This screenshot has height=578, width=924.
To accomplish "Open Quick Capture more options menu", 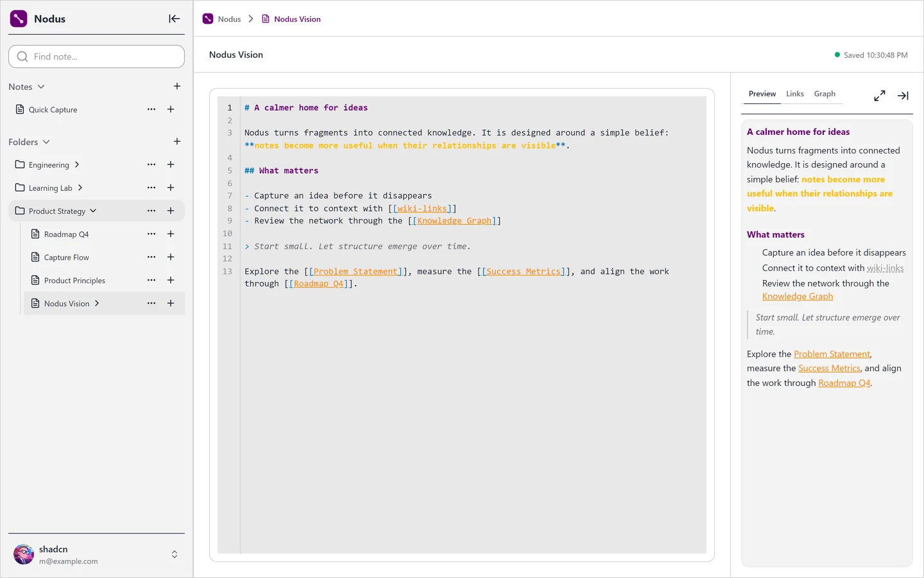I will tap(151, 109).
